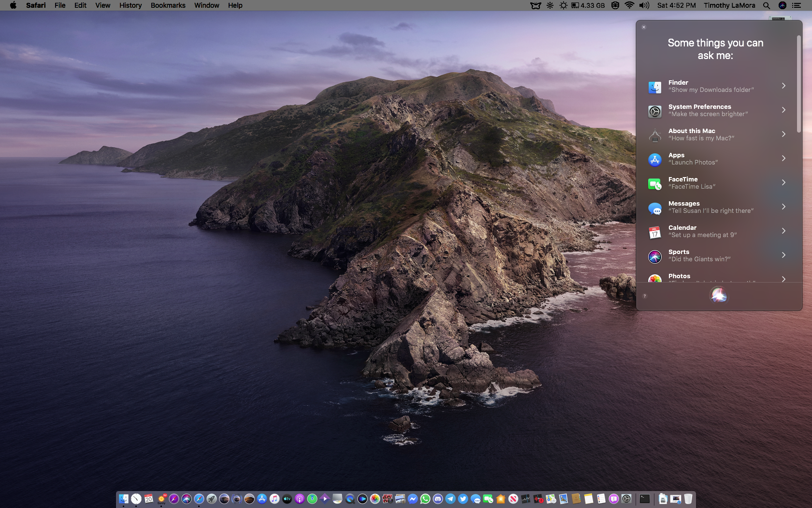Click the Siri panel scrollbar
The width and height of the screenshot is (812, 508).
coord(799,85)
